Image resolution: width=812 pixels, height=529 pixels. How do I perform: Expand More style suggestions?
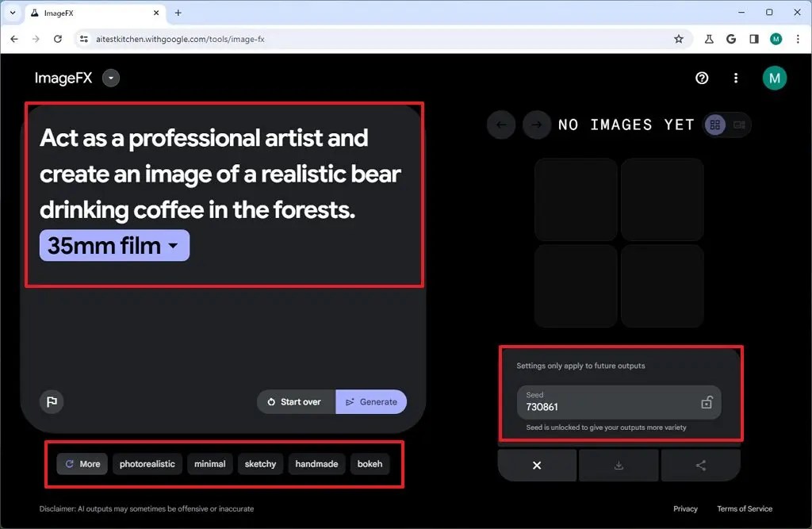81,464
